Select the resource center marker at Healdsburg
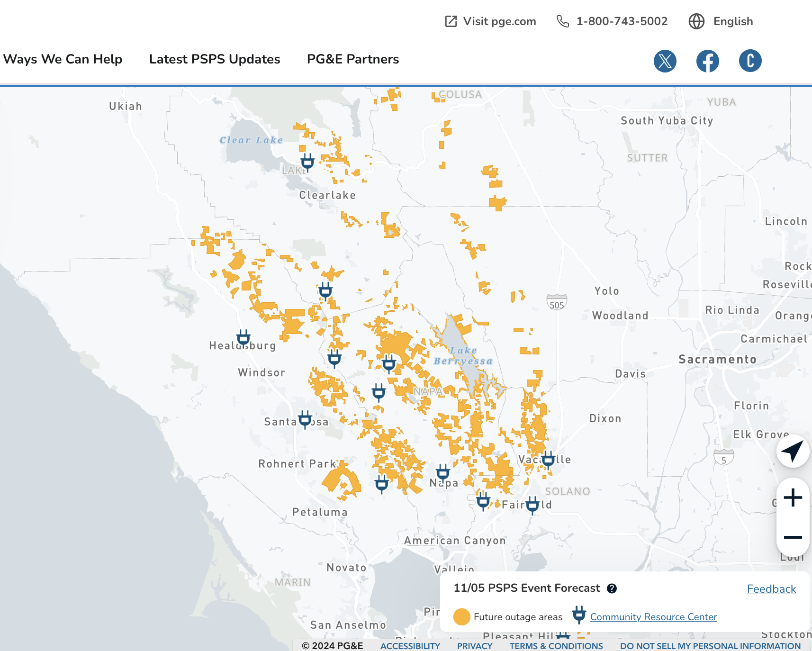 [x=244, y=338]
